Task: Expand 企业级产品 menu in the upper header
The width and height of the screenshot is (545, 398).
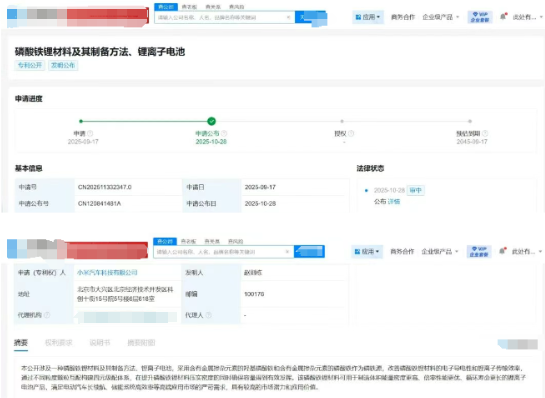Action: coord(441,17)
